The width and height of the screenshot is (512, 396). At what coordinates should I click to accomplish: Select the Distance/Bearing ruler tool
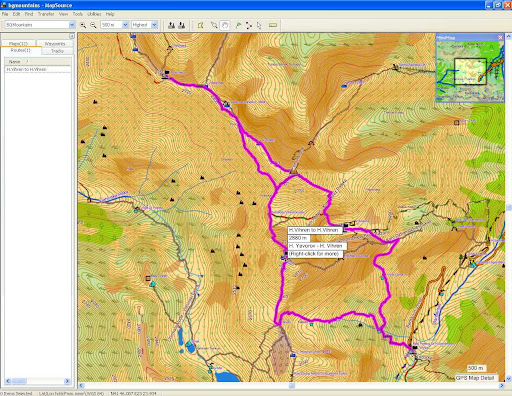[273, 25]
